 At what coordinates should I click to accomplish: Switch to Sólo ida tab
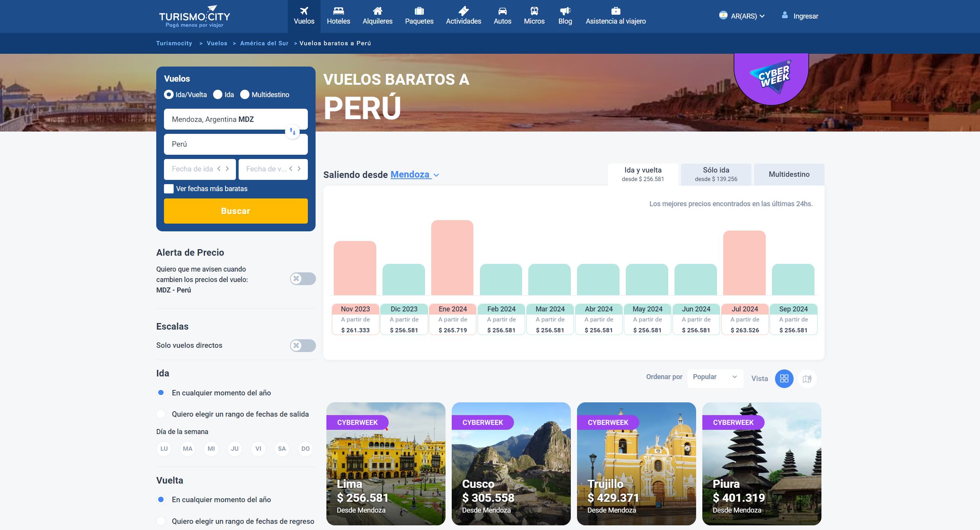point(716,174)
